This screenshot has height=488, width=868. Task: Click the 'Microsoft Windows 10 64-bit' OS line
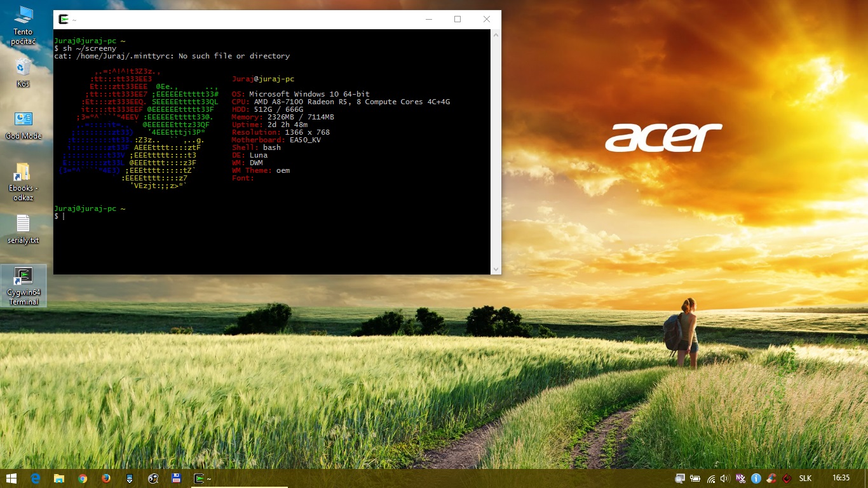pyautogui.click(x=309, y=94)
